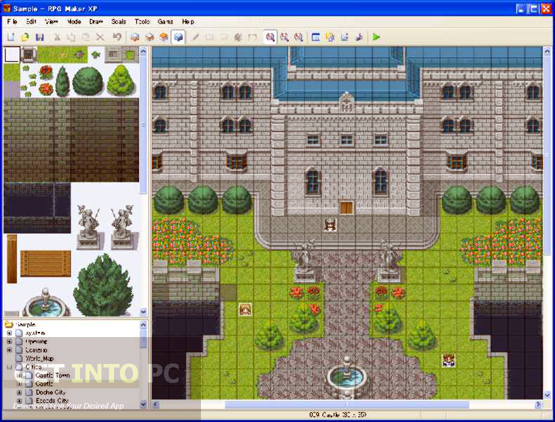Screen dimensions: 555x422
Task: Click the tileset palette scroll-up arrow
Action: click(143, 52)
